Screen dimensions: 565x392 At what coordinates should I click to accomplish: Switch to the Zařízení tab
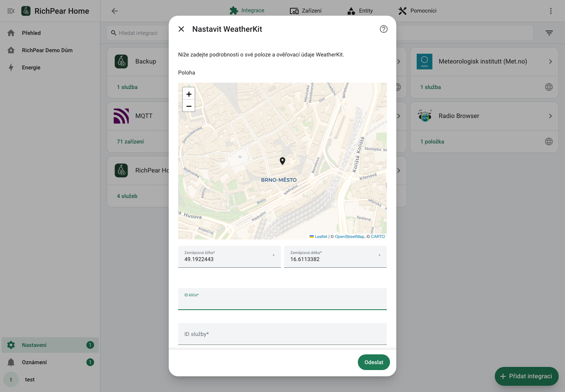pyautogui.click(x=306, y=11)
